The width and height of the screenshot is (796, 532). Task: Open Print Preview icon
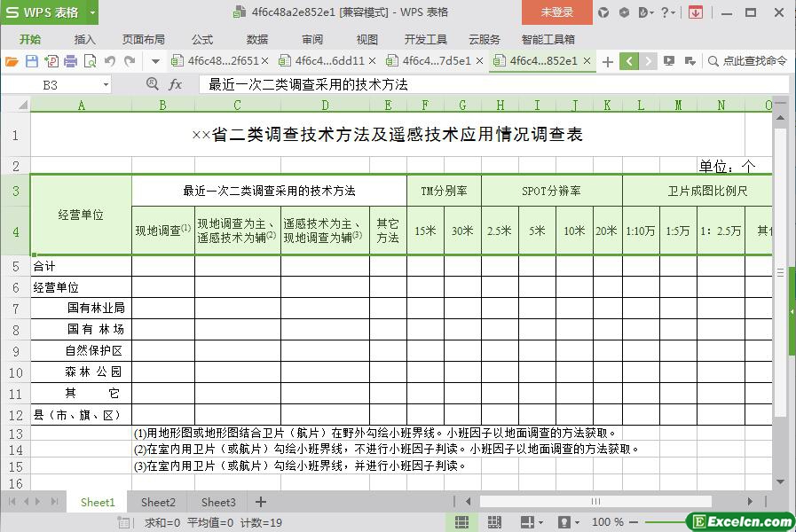point(90,61)
